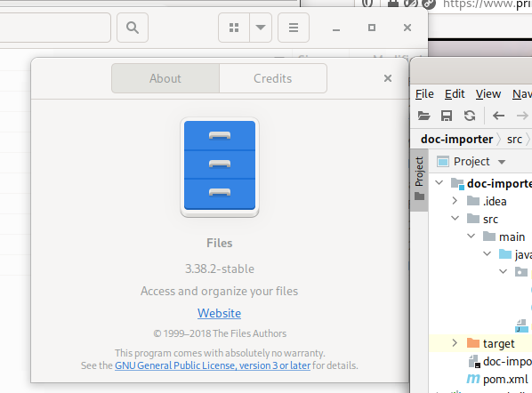
Task: Click the Back arrow in IDE toolbar
Action: 498,116
